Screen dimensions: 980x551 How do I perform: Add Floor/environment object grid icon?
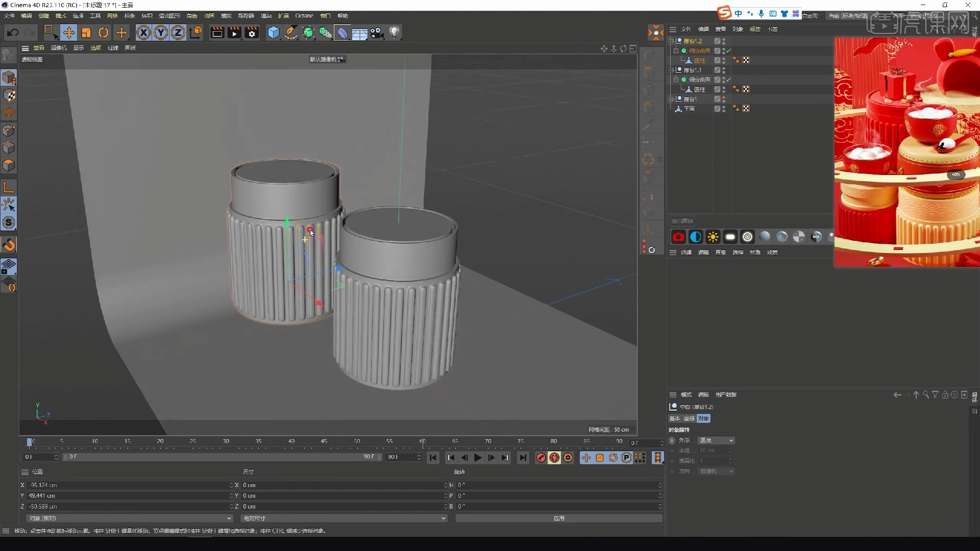click(x=360, y=33)
